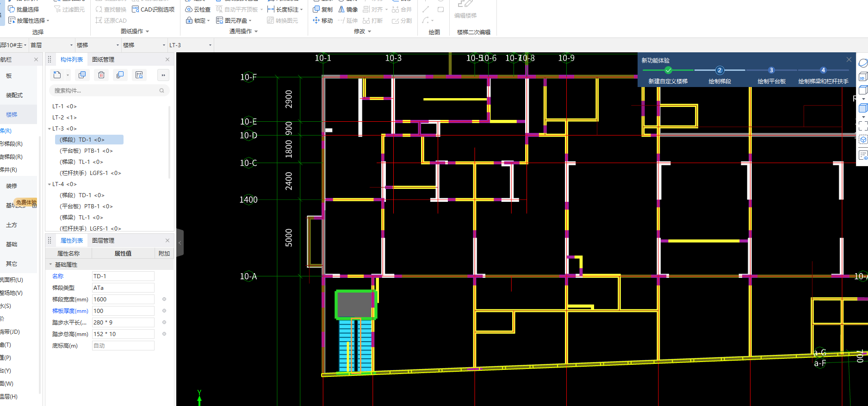The width and height of the screenshot is (868, 406).
Task: Select 土方 in the navigation bar
Action: (x=12, y=225)
